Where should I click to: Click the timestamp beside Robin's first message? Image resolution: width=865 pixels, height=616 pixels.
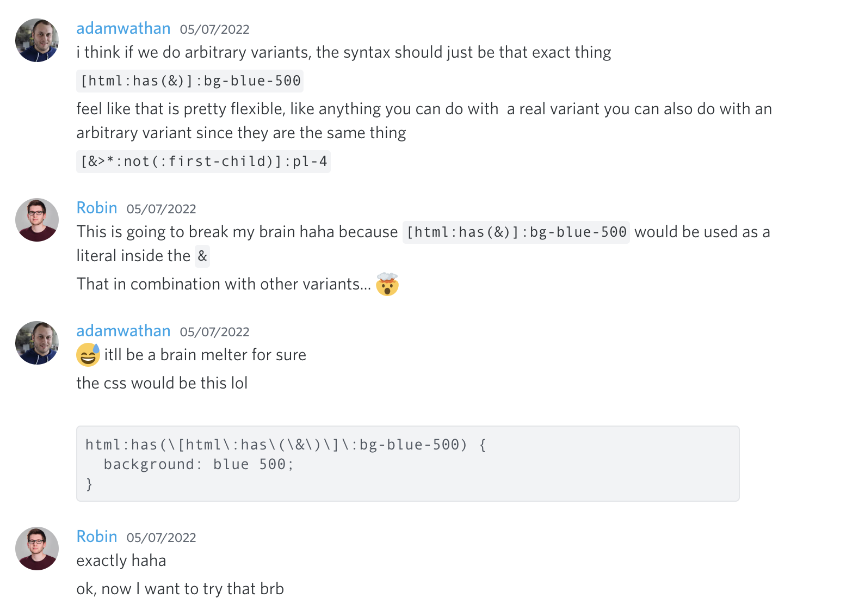pos(162,208)
